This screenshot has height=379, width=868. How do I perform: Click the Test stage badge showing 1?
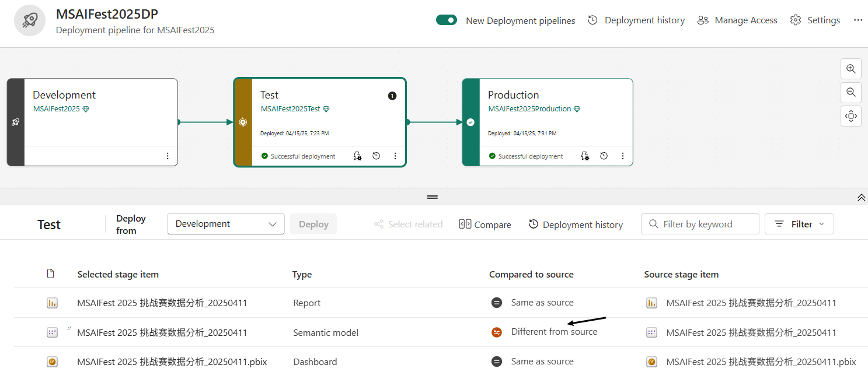(x=392, y=96)
